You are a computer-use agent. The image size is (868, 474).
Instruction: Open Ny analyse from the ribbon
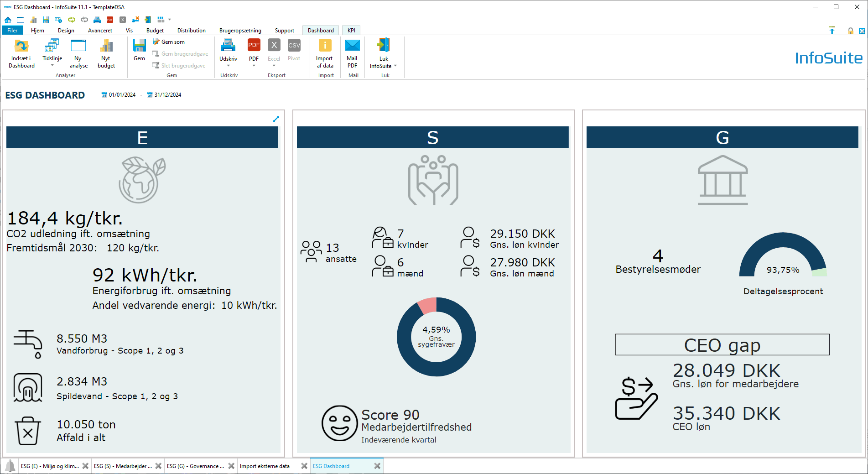[x=78, y=54]
